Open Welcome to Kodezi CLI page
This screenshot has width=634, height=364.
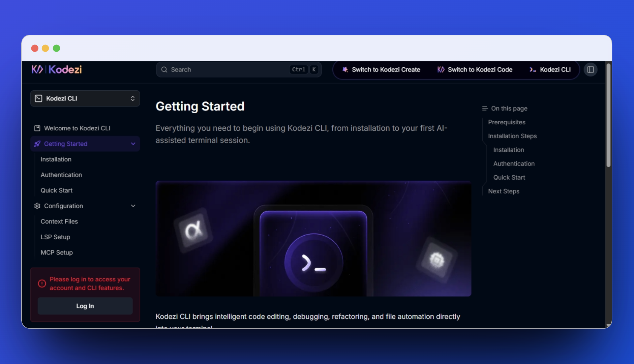tap(77, 128)
